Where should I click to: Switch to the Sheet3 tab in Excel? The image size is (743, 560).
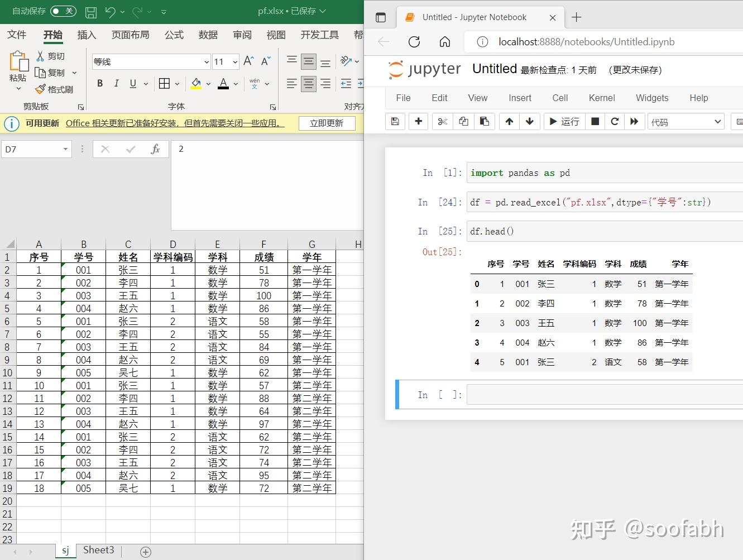click(98, 550)
